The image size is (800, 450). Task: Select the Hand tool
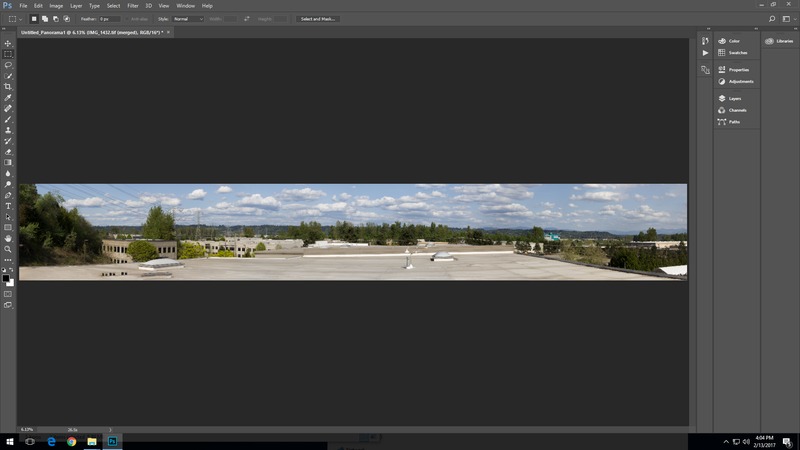click(x=8, y=238)
